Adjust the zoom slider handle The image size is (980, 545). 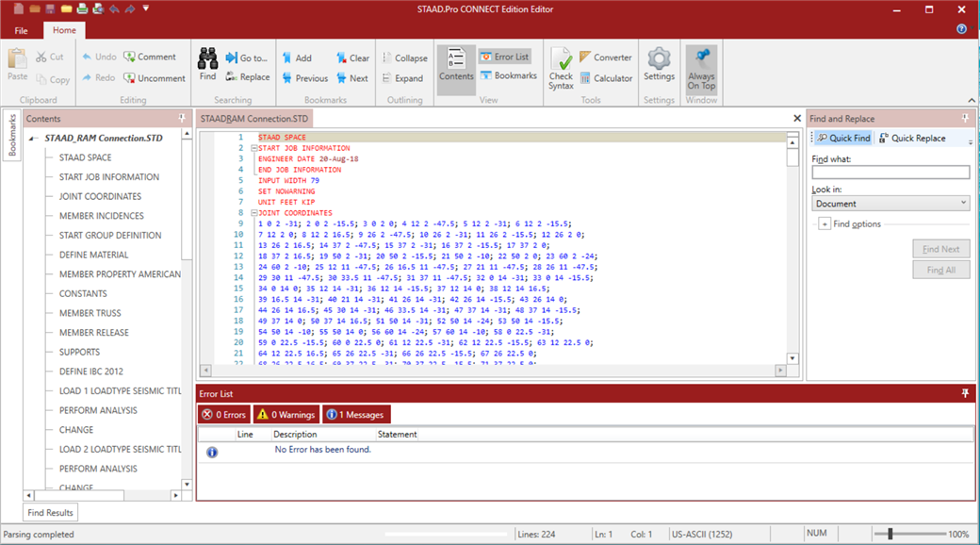(890, 534)
